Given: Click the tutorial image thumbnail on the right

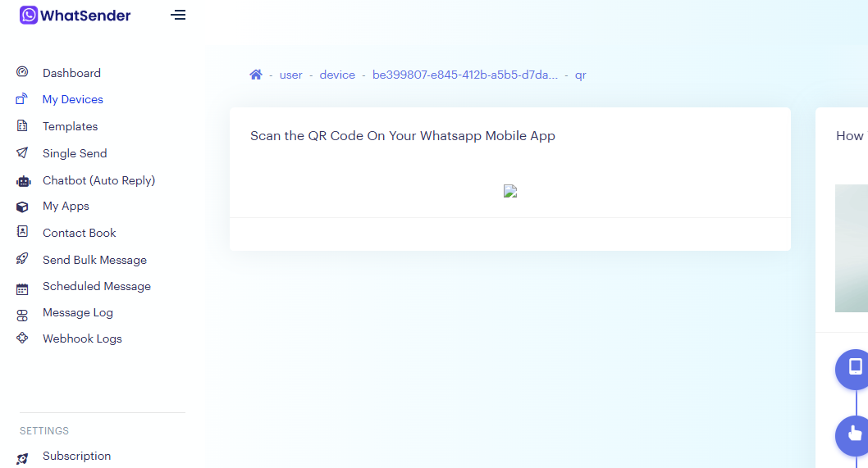Looking at the screenshot, I should click(852, 248).
